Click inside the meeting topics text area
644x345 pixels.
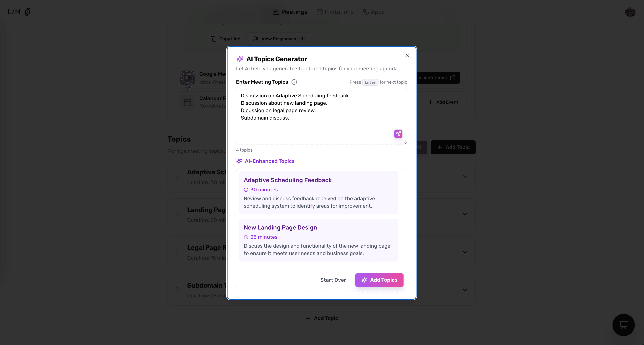click(321, 116)
